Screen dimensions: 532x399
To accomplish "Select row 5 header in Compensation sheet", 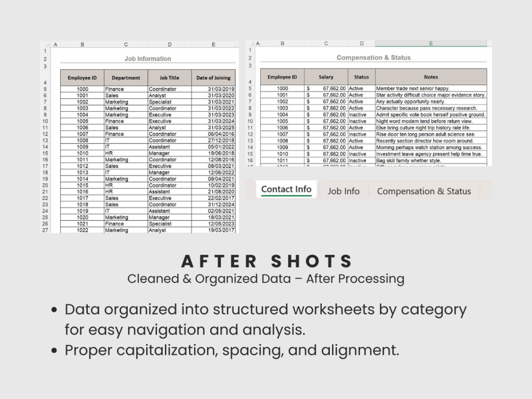I will pos(250,88).
